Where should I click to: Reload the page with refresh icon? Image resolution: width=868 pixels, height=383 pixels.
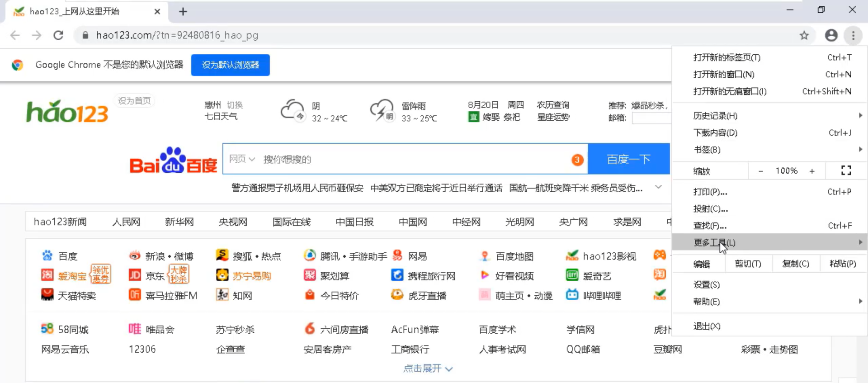click(58, 35)
